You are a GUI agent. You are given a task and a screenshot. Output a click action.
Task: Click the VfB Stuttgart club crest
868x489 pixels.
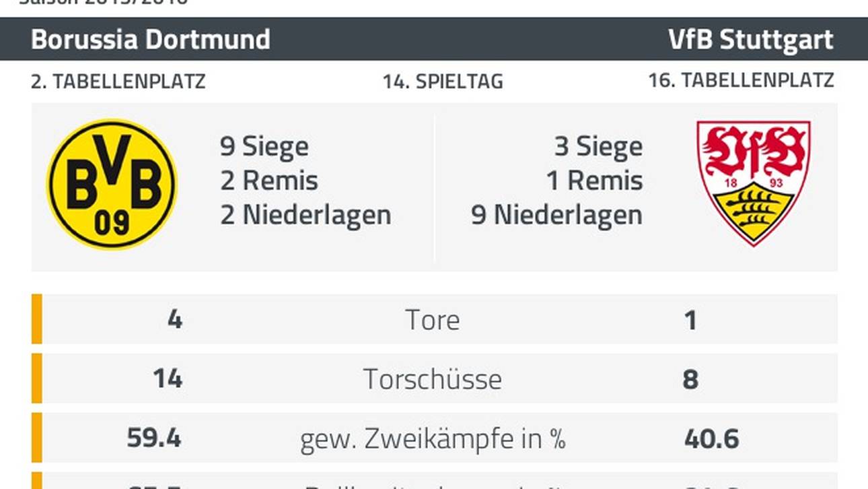point(753,183)
